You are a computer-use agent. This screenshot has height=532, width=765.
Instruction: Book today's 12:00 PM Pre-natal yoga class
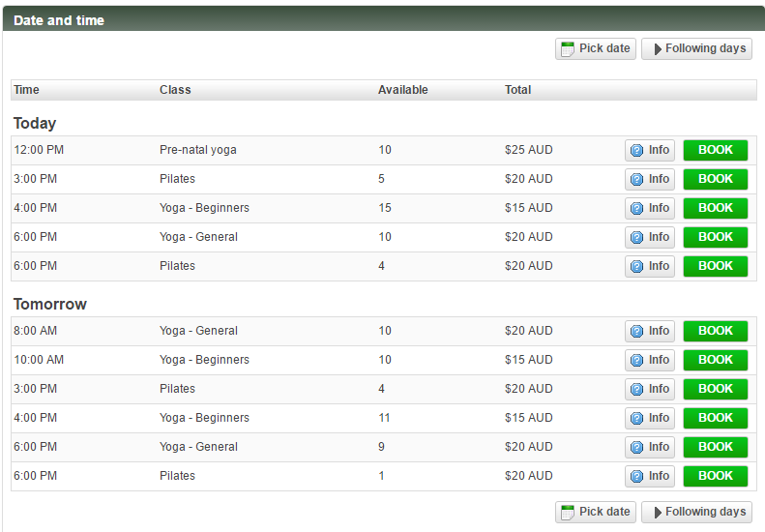point(716,150)
